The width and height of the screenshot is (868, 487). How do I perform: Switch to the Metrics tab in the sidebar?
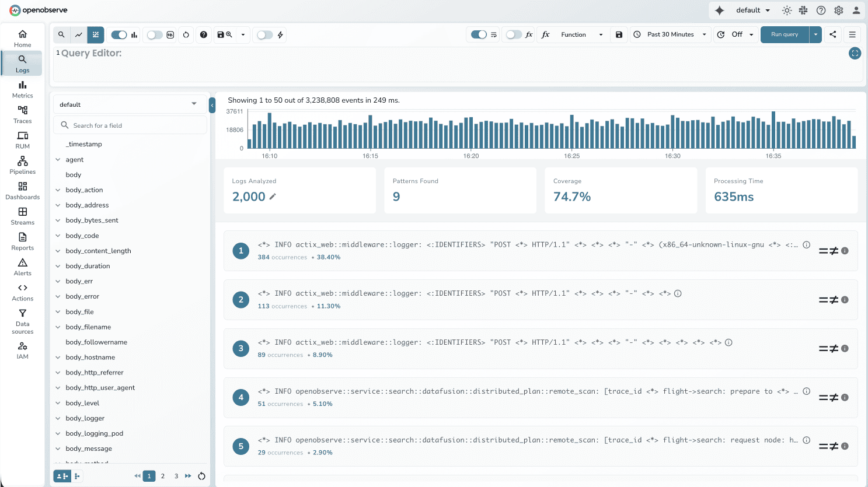tap(22, 89)
